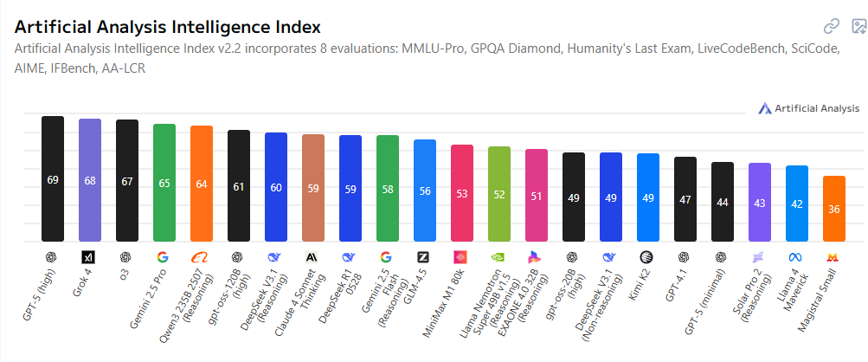Select the orange Qwen3 235B bar showing 64
Screen dimensions: 868x362
click(x=202, y=184)
